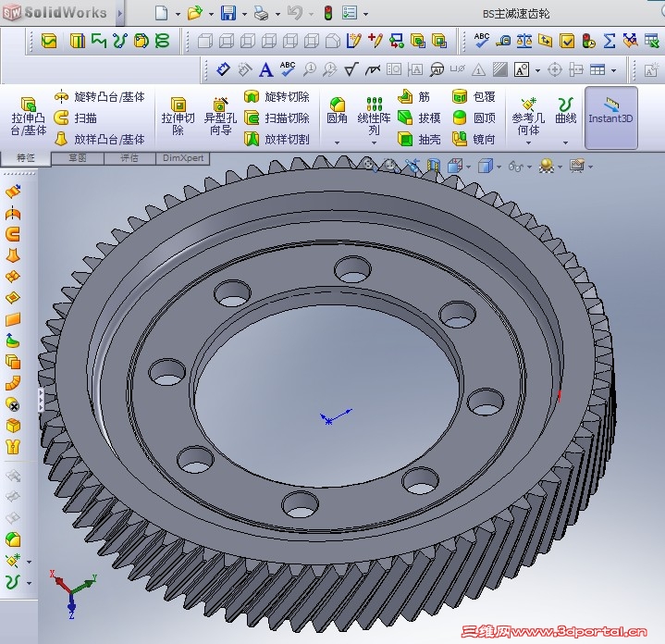The height and width of the screenshot is (644, 665).
Task: Click Linear Pattern (线性阵列) tool
Action: pyautogui.click(x=374, y=116)
